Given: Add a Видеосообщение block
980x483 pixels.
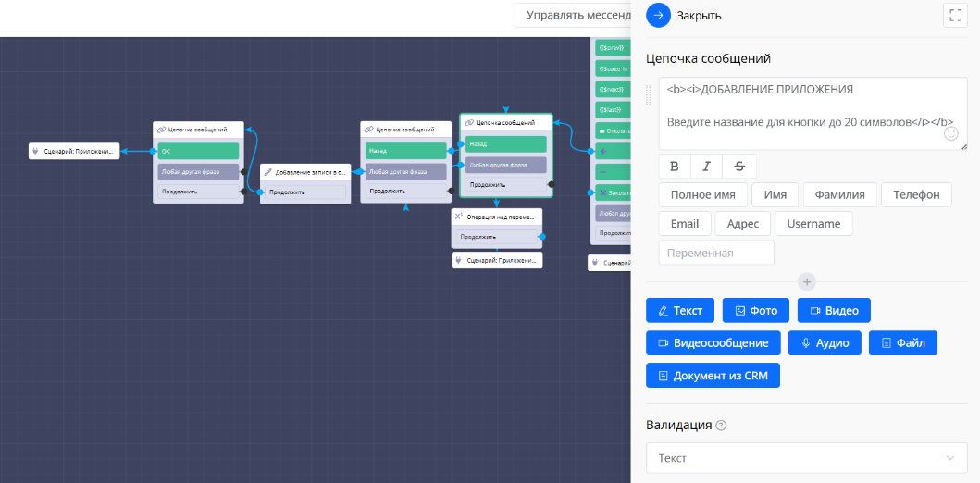Looking at the screenshot, I should [x=713, y=342].
